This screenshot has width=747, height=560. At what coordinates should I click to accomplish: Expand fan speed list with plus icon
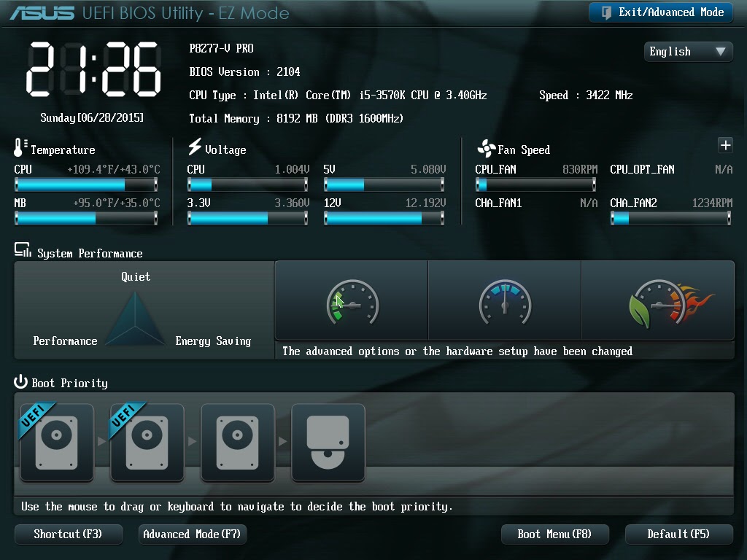coord(725,145)
